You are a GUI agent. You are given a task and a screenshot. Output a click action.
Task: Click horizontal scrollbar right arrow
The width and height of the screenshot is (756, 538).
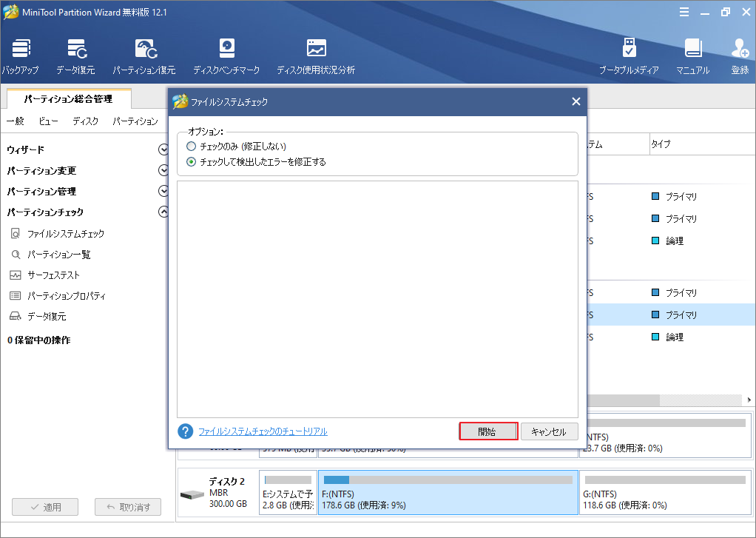(x=749, y=400)
